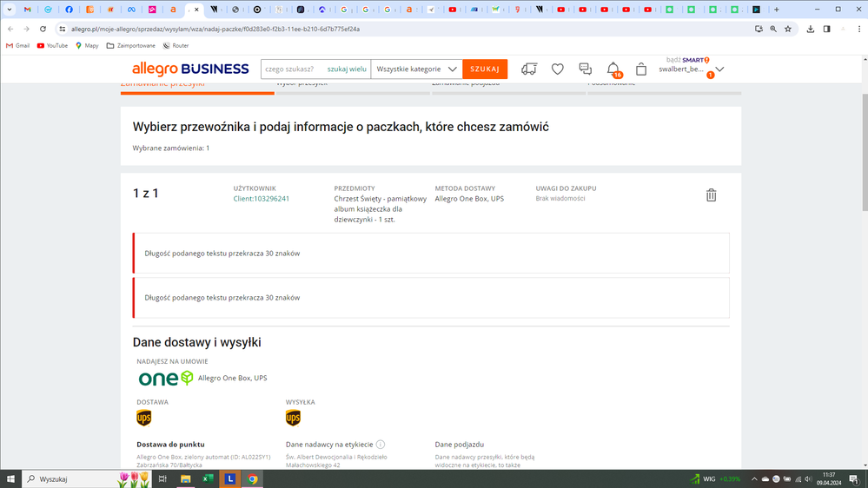Open Gmail bookmark
Screen dimensions: 868x488
coord(17,45)
